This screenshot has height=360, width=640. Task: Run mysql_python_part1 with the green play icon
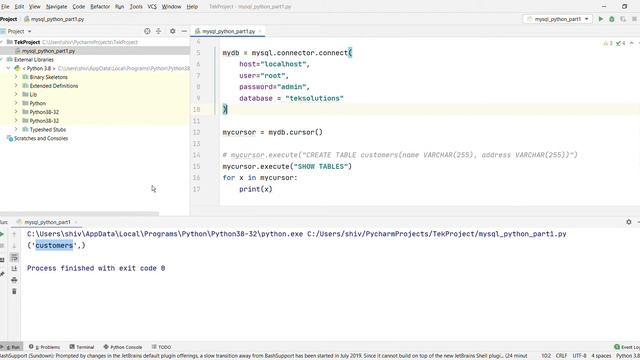[601, 19]
